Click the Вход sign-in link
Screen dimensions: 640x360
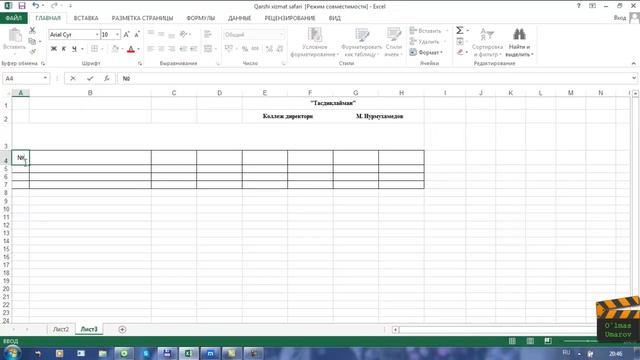click(x=620, y=18)
